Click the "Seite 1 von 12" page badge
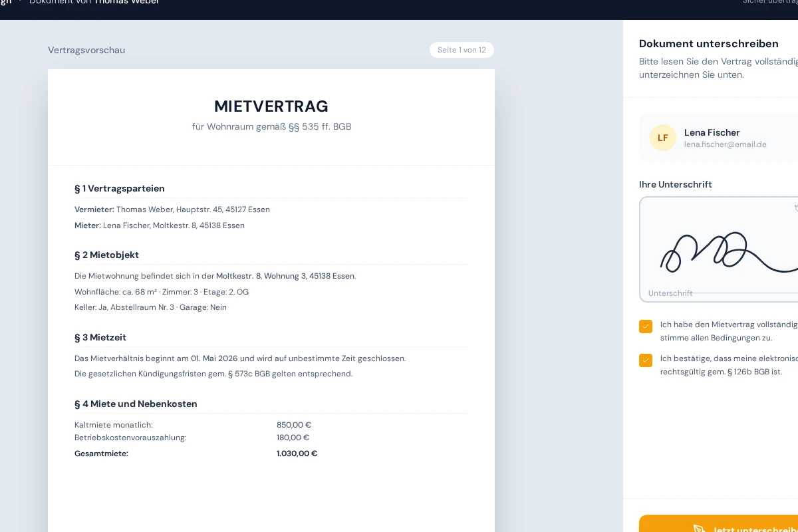Screen dimensions: 798x532 click(x=462, y=50)
